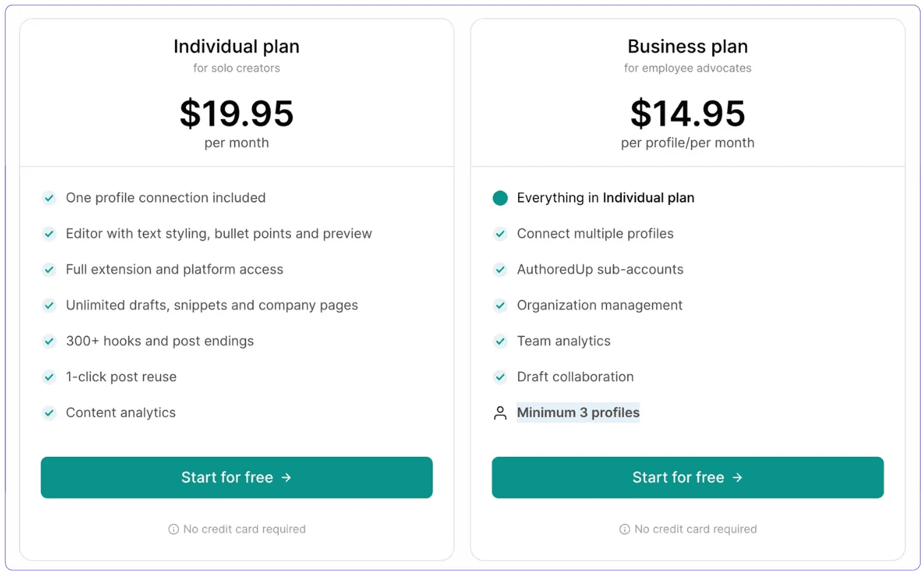Click the $14.95 per profile price

pos(688,114)
